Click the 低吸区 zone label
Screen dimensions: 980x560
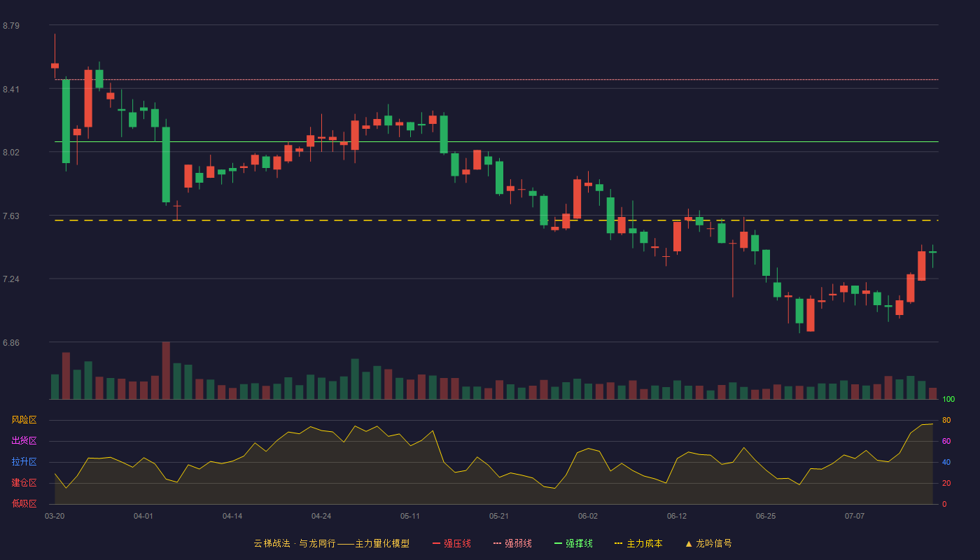pos(24,503)
